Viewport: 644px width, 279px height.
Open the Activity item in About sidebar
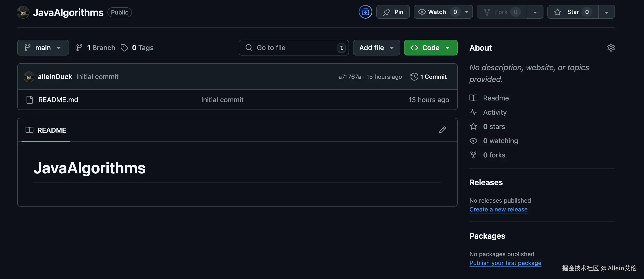pyautogui.click(x=495, y=112)
